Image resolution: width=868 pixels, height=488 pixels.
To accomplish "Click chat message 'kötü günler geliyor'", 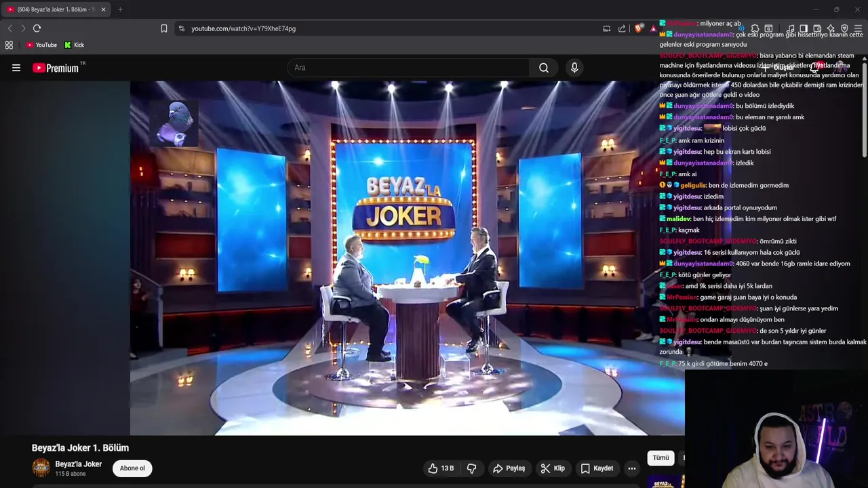I will 705,274.
